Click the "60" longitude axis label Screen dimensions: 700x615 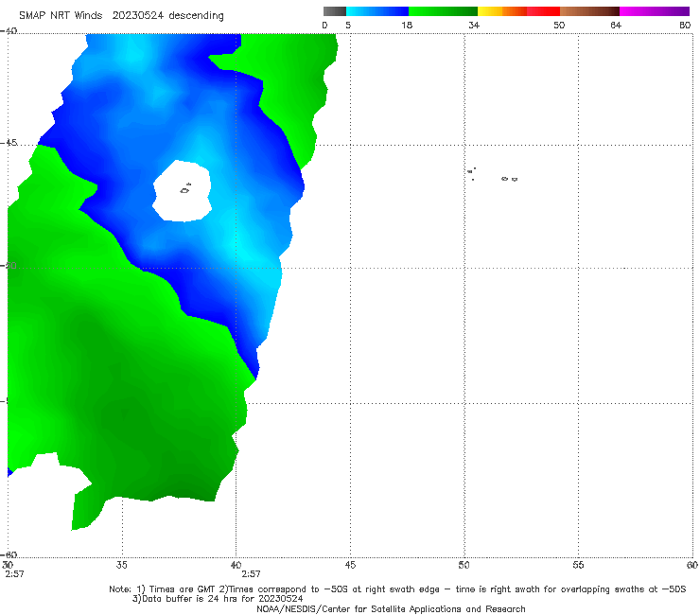coord(692,565)
